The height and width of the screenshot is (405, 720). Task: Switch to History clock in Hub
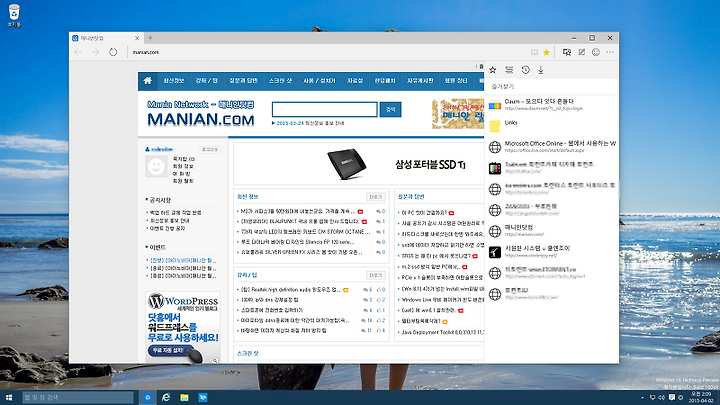[x=525, y=70]
